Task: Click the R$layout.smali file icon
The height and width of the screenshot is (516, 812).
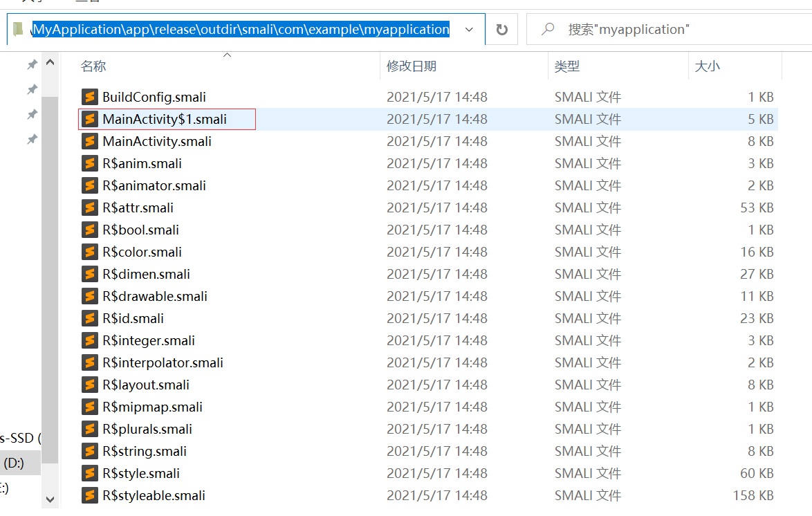Action: [x=90, y=385]
